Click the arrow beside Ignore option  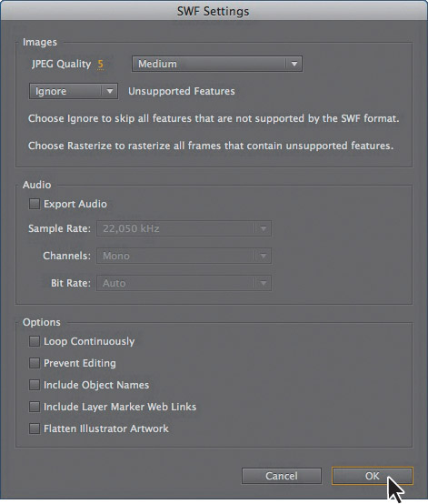point(109,91)
